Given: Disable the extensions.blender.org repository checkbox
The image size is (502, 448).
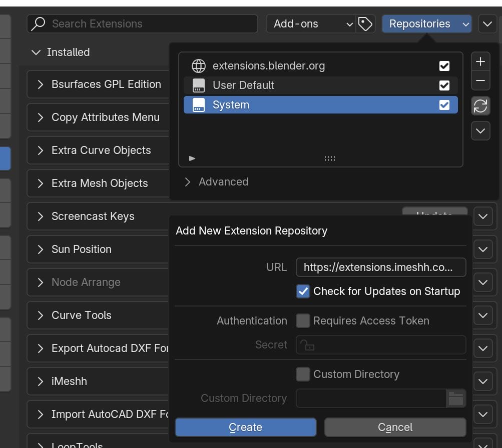Looking at the screenshot, I should (x=444, y=66).
